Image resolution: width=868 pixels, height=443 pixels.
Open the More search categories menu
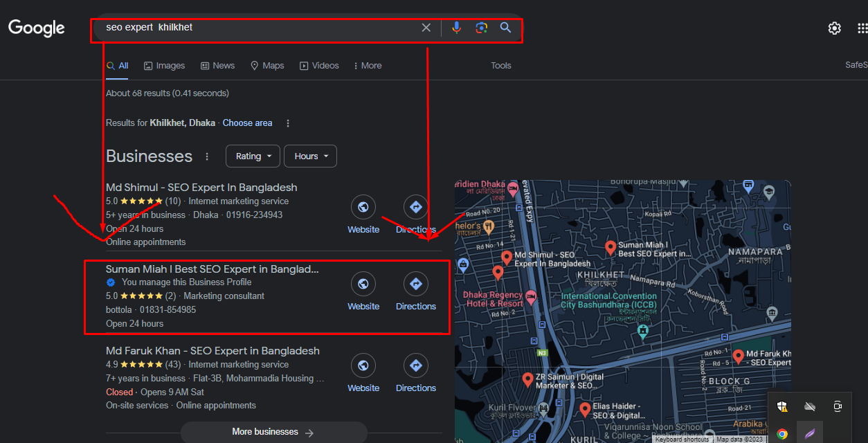[x=368, y=66]
